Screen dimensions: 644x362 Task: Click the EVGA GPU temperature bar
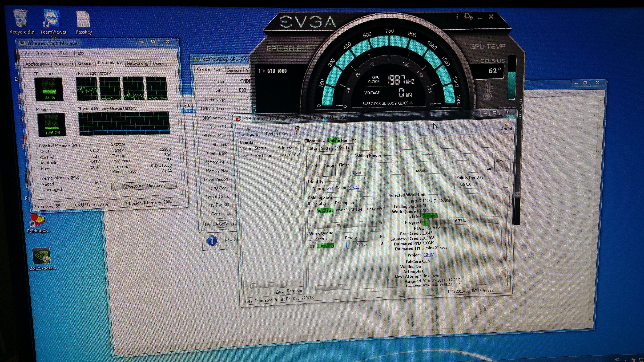[x=512, y=77]
